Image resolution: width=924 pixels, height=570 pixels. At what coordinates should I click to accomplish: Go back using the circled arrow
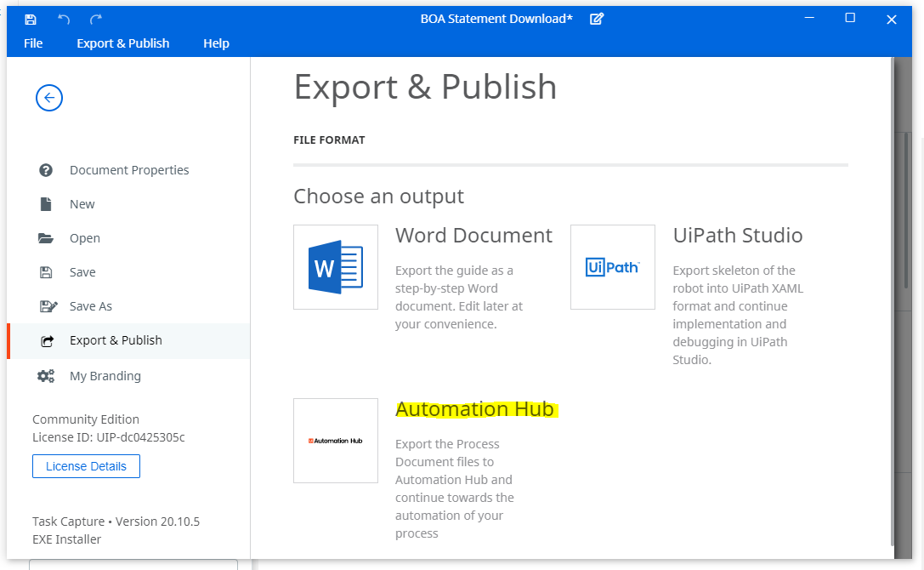(x=49, y=98)
